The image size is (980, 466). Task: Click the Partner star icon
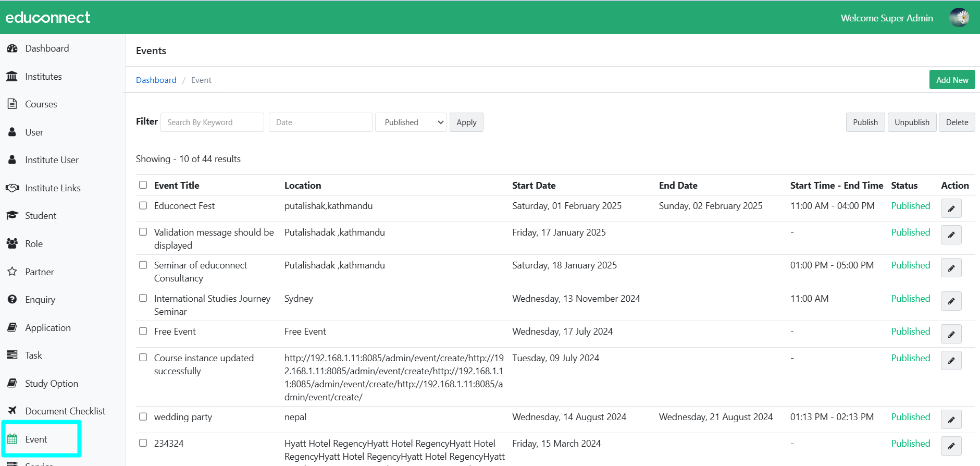pos(12,272)
